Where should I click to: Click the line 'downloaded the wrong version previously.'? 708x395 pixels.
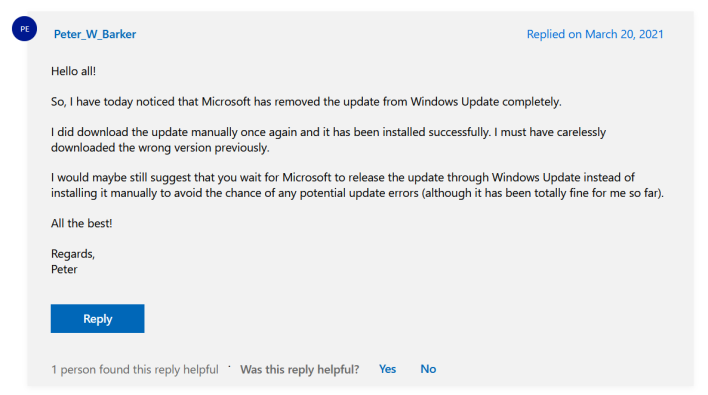click(160, 148)
